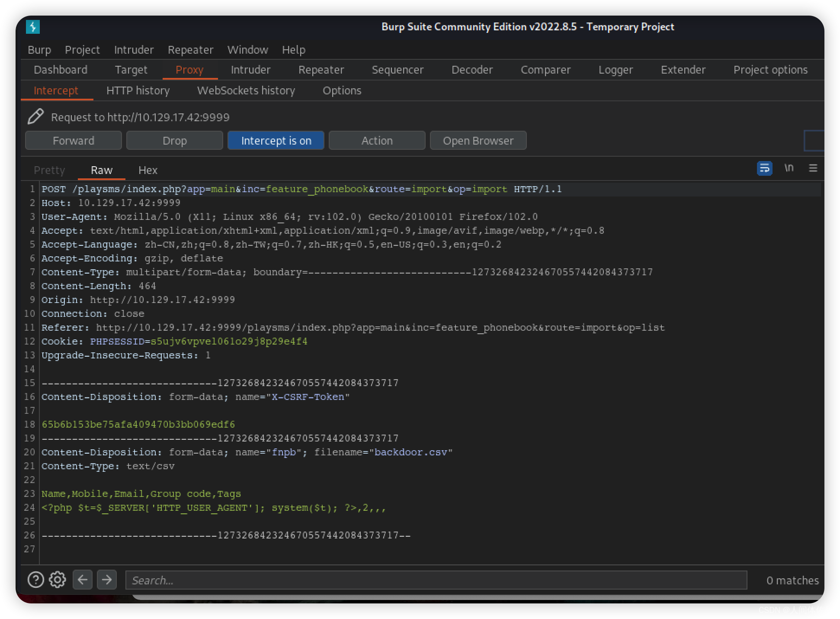The image size is (840, 619).
Task: Click the Content-Length: 464 header
Action: 99,286
